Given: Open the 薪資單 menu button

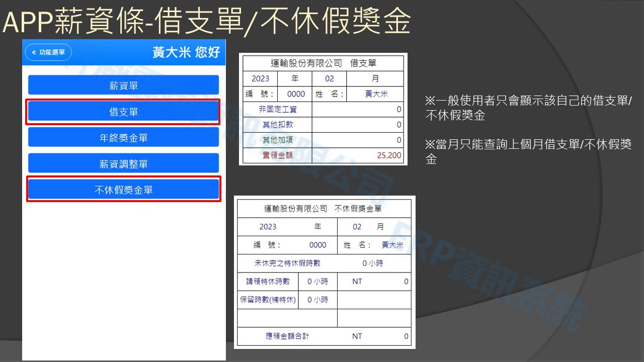Looking at the screenshot, I should click(x=123, y=85).
